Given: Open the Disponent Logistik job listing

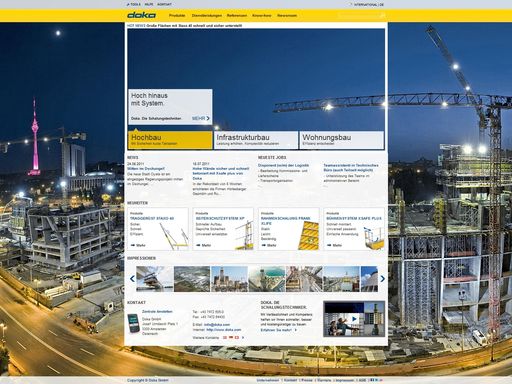Looking at the screenshot, I should pyautogui.click(x=283, y=165).
